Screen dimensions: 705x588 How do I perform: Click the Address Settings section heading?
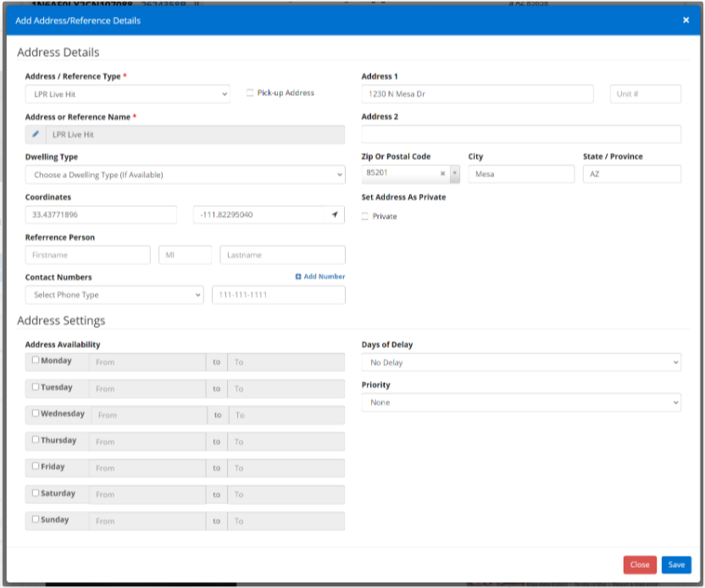tap(61, 320)
